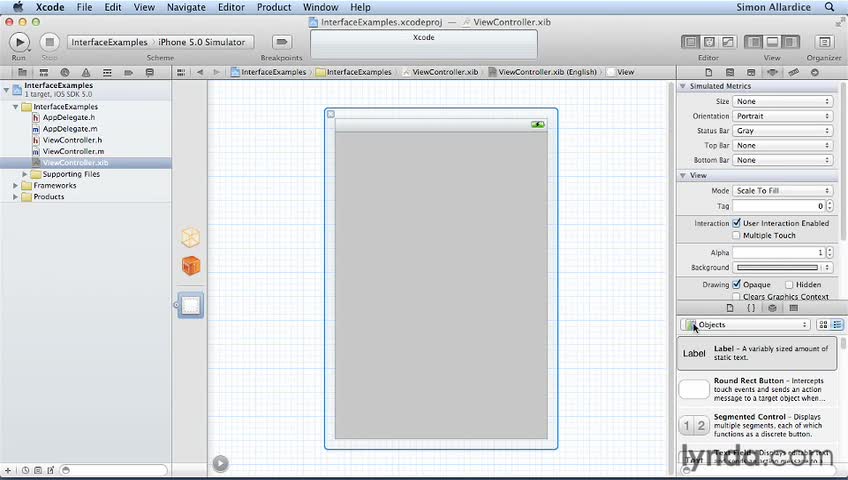The height and width of the screenshot is (480, 848).
Task: Show the Breakpoint navigator tab icon
Action: tap(128, 72)
